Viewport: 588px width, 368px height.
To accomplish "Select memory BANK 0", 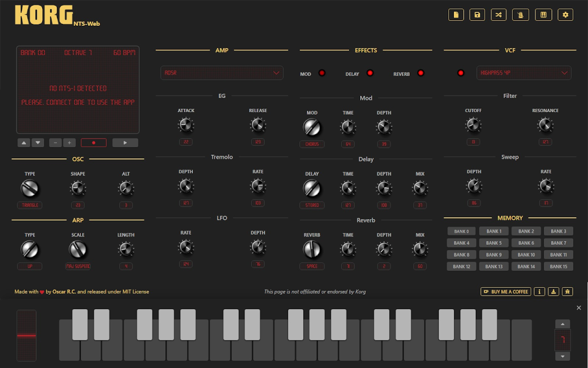I will (x=462, y=231).
